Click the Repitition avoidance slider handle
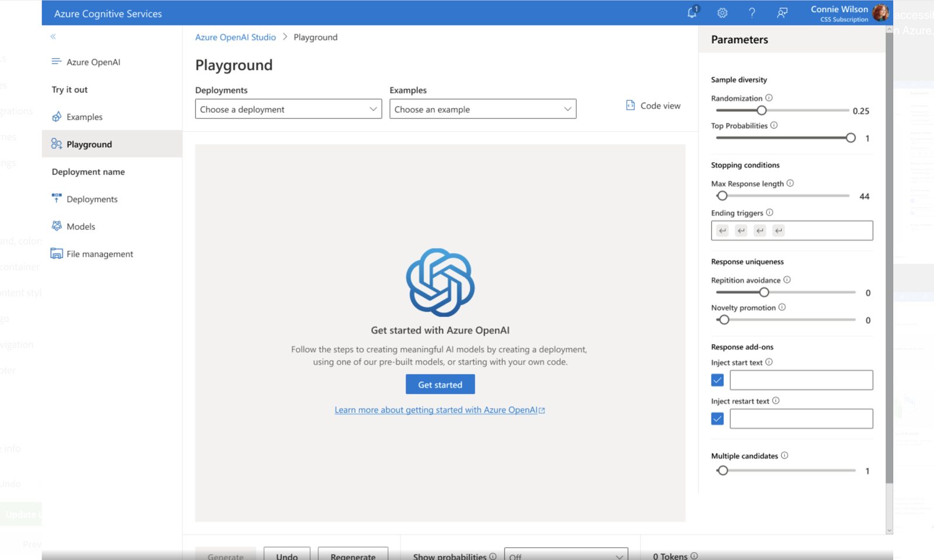 (x=764, y=292)
